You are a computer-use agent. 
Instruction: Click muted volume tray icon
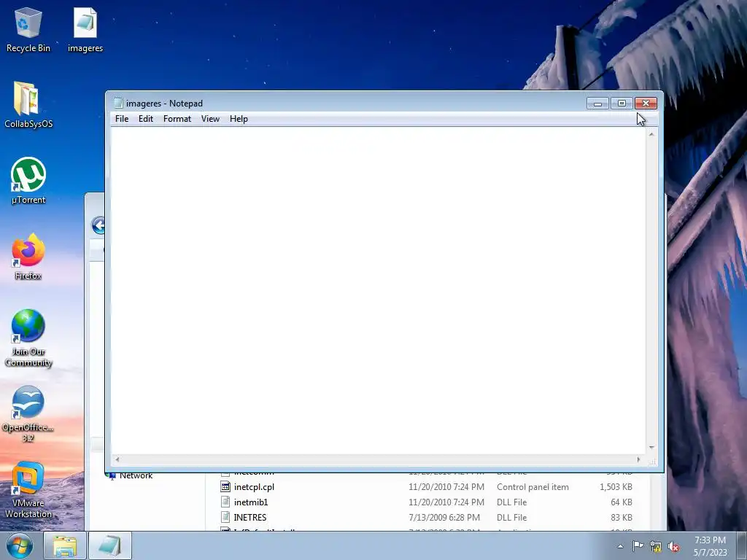(x=673, y=547)
